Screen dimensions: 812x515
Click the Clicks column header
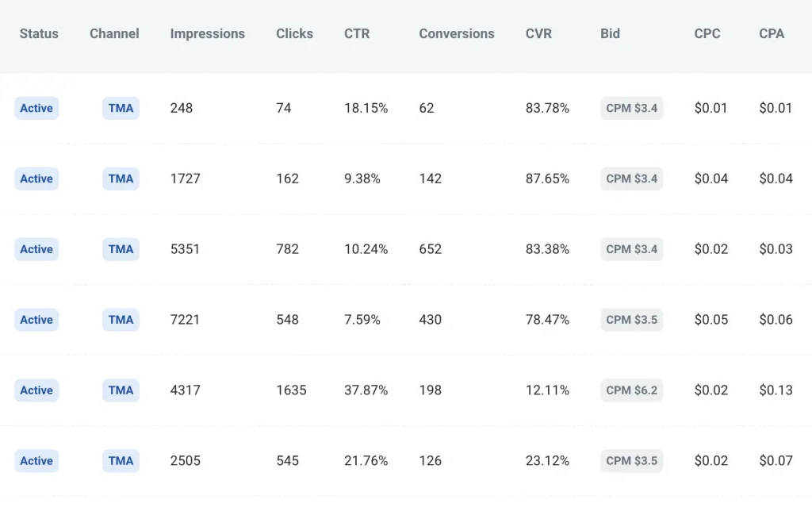pyautogui.click(x=294, y=33)
